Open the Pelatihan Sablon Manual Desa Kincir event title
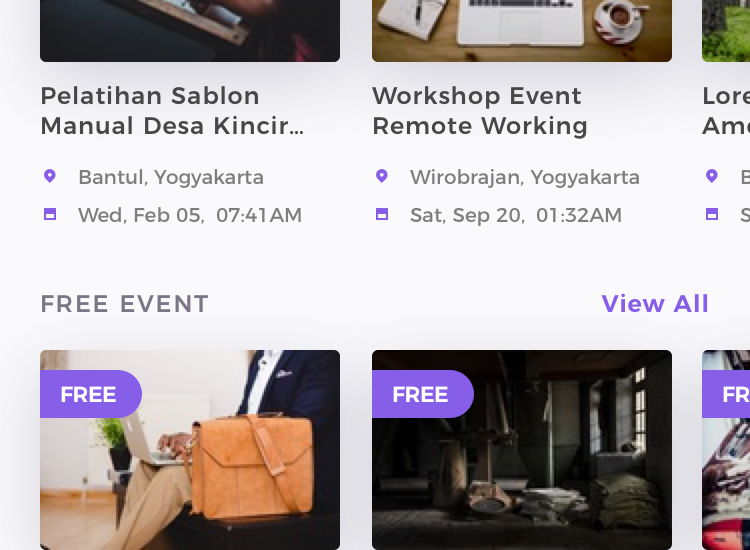This screenshot has height=550, width=750. pos(172,111)
